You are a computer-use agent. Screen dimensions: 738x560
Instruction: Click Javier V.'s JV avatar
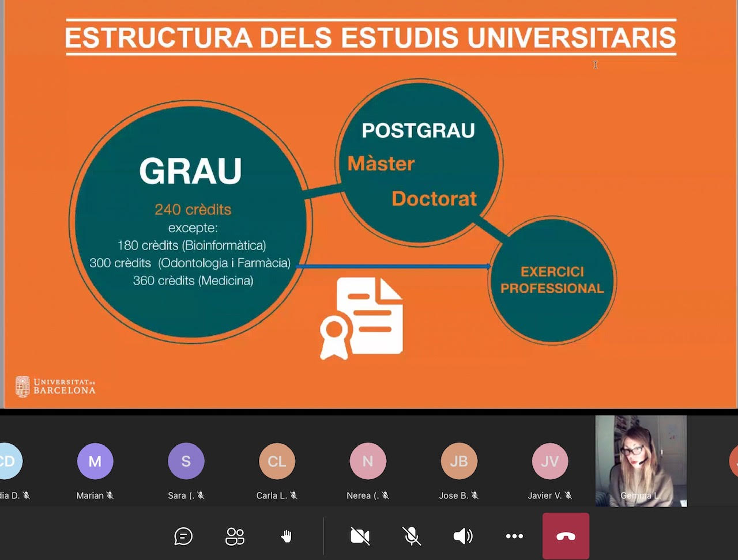click(x=549, y=461)
